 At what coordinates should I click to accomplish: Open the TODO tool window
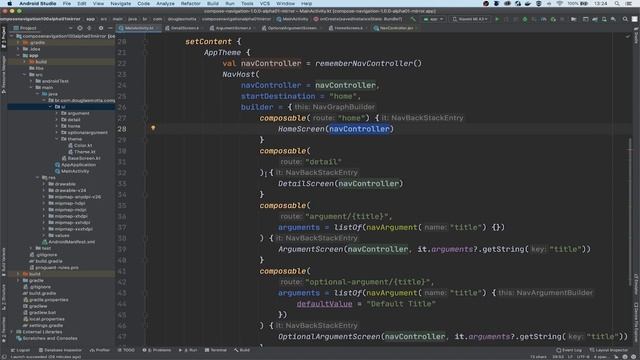click(126, 350)
